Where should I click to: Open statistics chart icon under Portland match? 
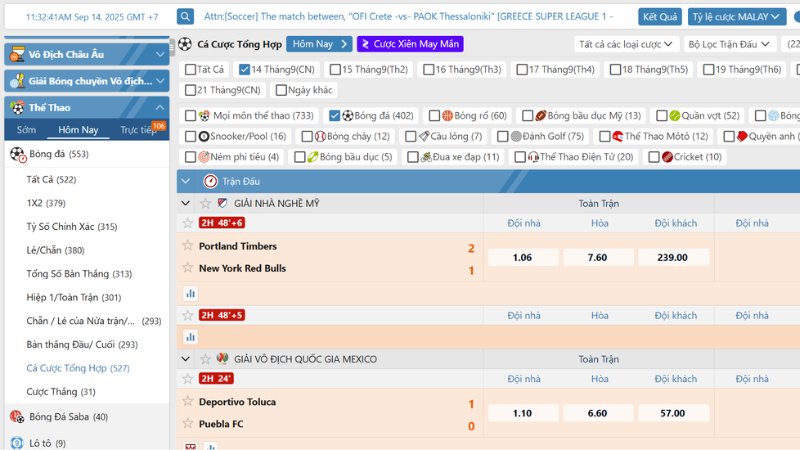pyautogui.click(x=190, y=293)
